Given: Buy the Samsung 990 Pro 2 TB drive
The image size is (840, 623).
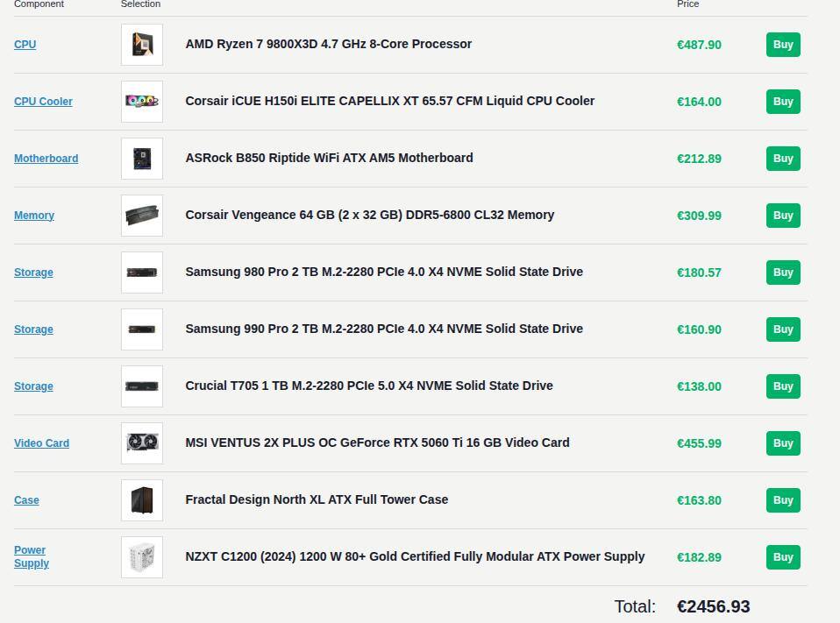Looking at the screenshot, I should pos(783,329).
